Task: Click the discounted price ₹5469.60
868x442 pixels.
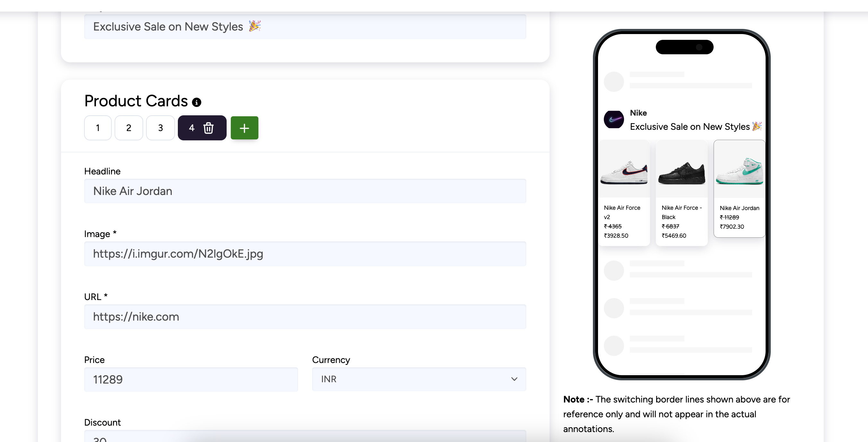Action: pos(674,236)
